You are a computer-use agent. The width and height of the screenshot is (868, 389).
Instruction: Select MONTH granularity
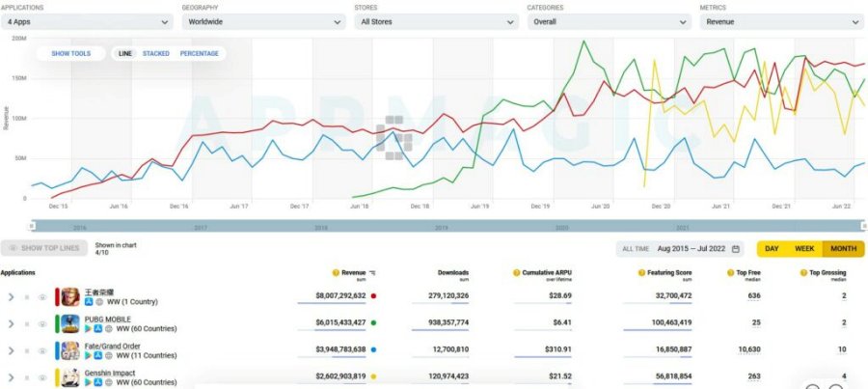click(x=844, y=249)
